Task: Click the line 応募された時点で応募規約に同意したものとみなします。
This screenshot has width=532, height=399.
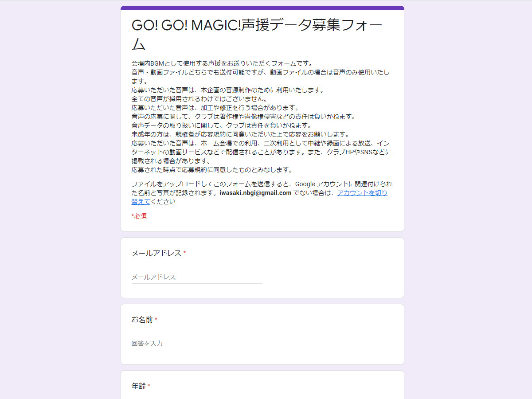Action: click(x=212, y=170)
